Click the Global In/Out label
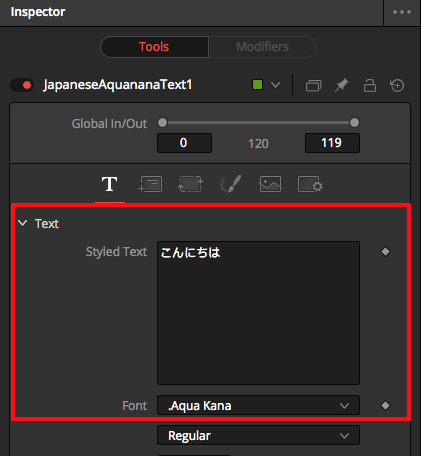The width and height of the screenshot is (421, 456). [x=109, y=124]
